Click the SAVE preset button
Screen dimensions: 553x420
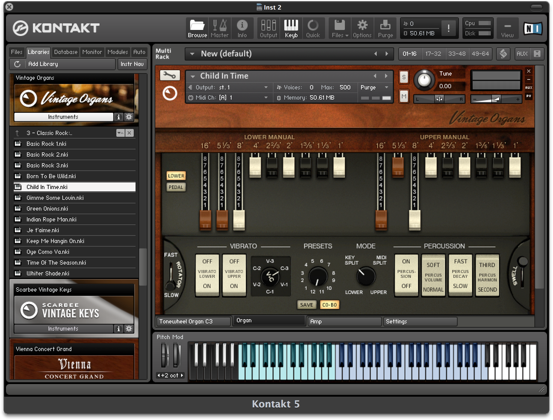pos(306,305)
